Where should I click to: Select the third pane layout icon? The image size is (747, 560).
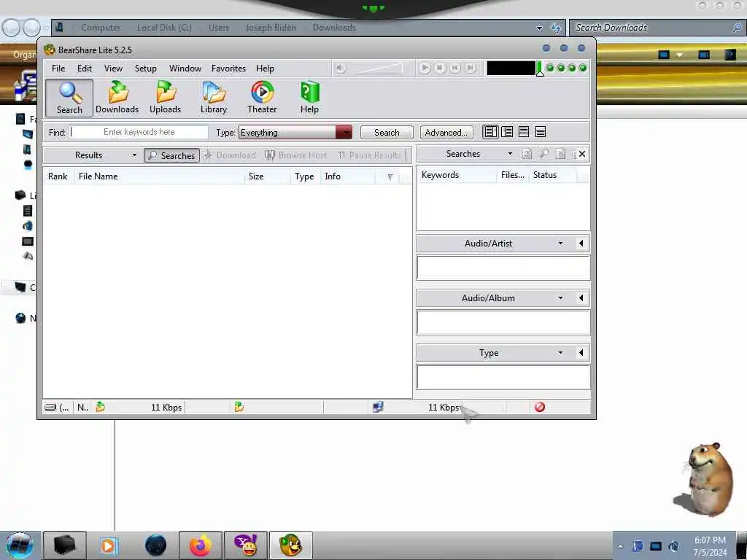point(524,132)
